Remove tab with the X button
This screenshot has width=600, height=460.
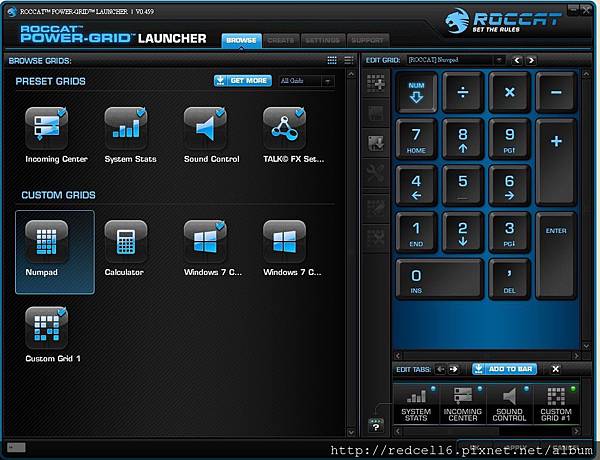point(556,369)
